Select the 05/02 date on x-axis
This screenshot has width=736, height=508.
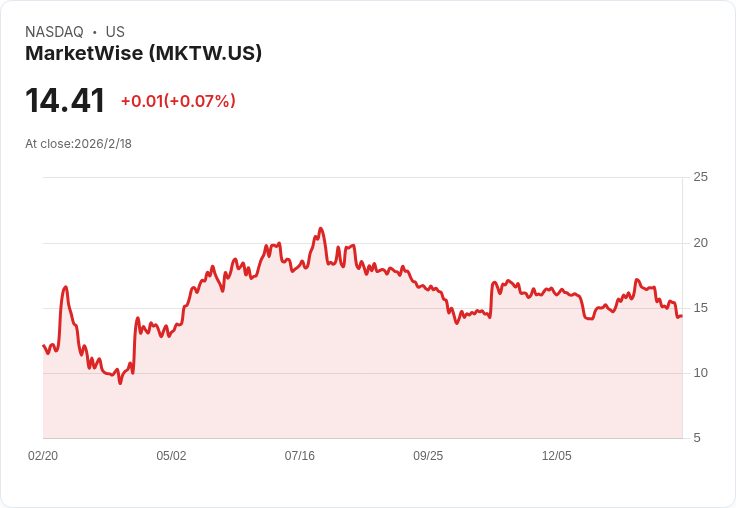171,456
